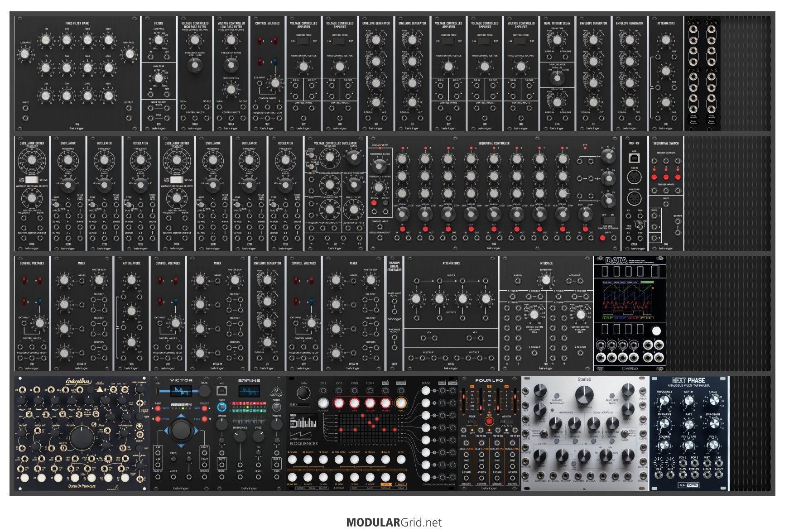Hit the red SAVE button on Victor
Image resolution: width=789 pixels, height=532 pixels.
pyautogui.click(x=205, y=408)
